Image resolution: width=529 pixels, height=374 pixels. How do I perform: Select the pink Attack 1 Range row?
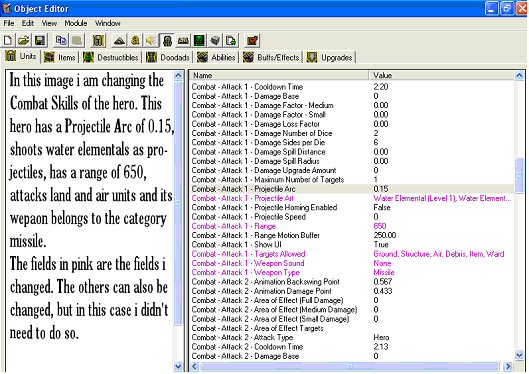pyautogui.click(x=352, y=226)
